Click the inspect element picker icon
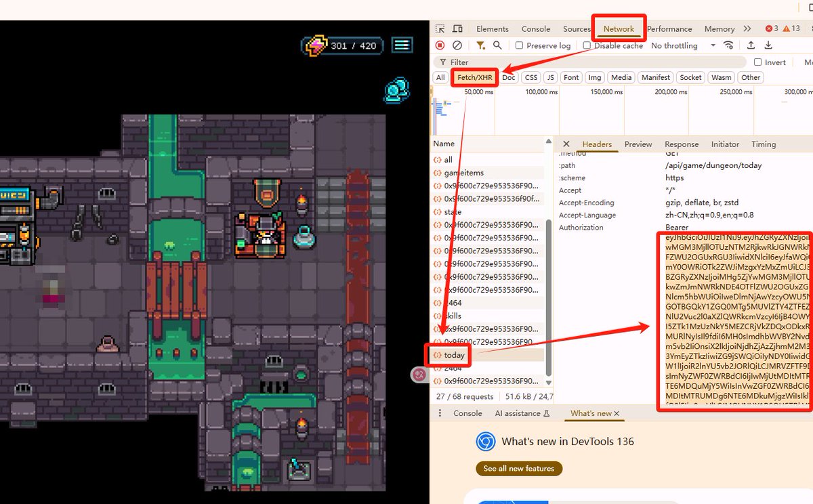 (x=440, y=29)
